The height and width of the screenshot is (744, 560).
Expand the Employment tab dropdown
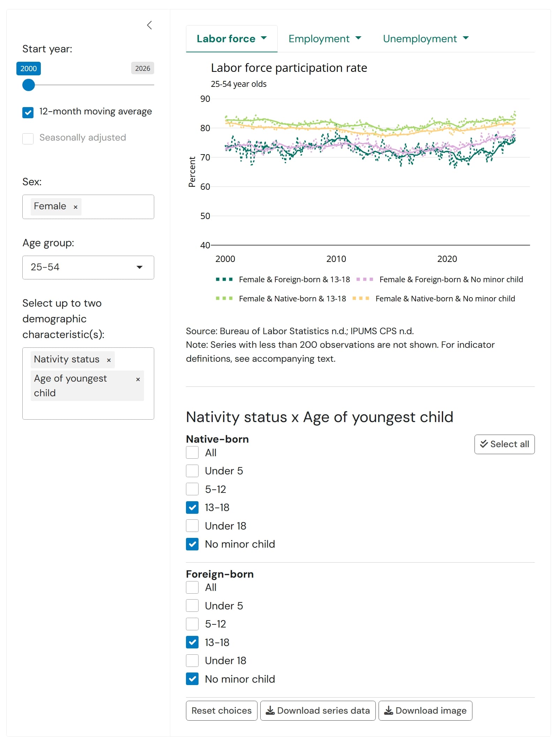325,39
